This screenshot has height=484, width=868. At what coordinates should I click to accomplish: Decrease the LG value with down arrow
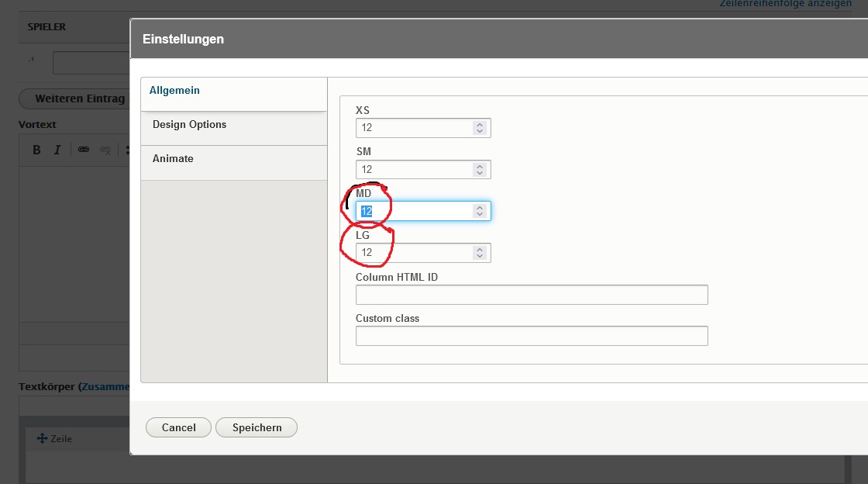480,256
